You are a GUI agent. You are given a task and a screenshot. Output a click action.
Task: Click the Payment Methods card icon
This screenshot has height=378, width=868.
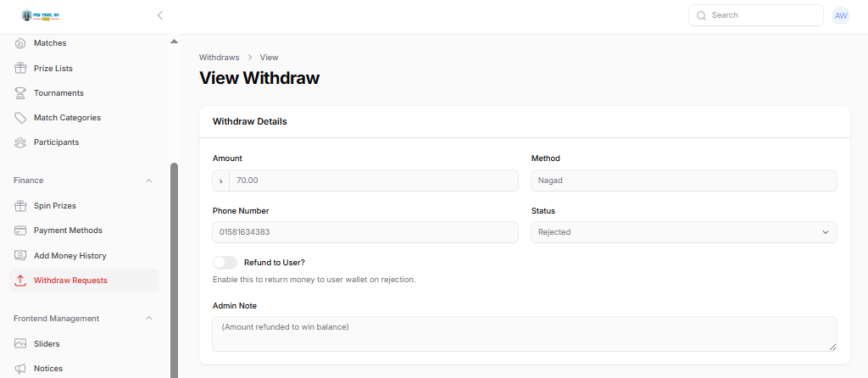point(20,231)
